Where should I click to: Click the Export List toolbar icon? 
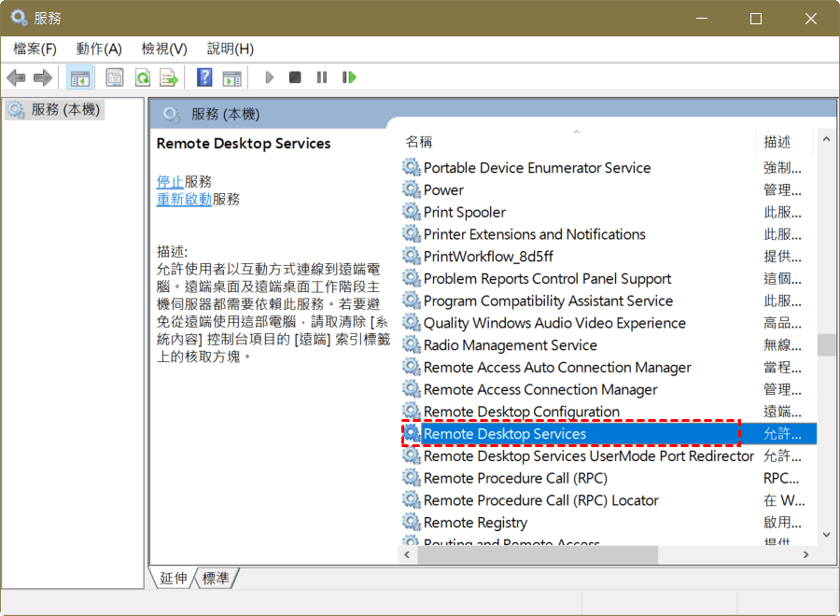coord(169,77)
